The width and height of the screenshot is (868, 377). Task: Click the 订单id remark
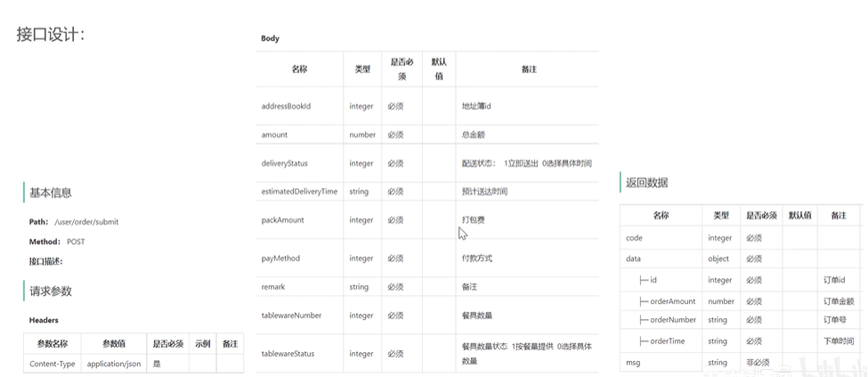[834, 280]
